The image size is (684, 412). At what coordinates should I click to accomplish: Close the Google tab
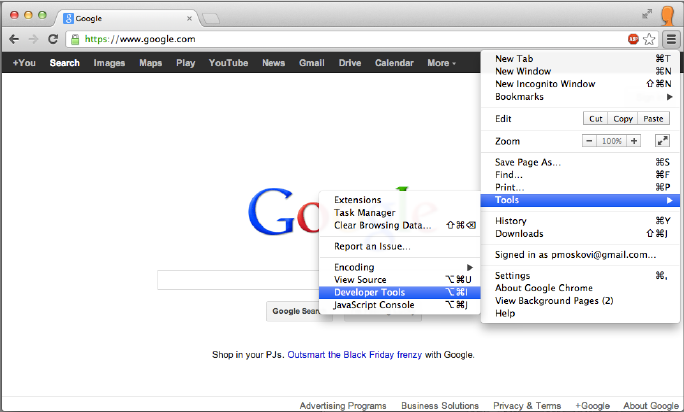pyautogui.click(x=189, y=18)
